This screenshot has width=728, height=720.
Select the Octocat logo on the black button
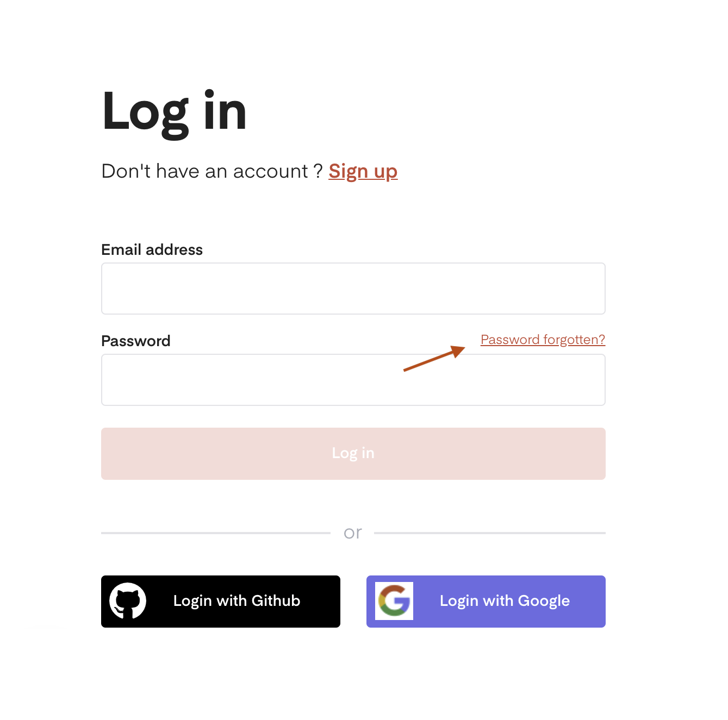tap(128, 601)
